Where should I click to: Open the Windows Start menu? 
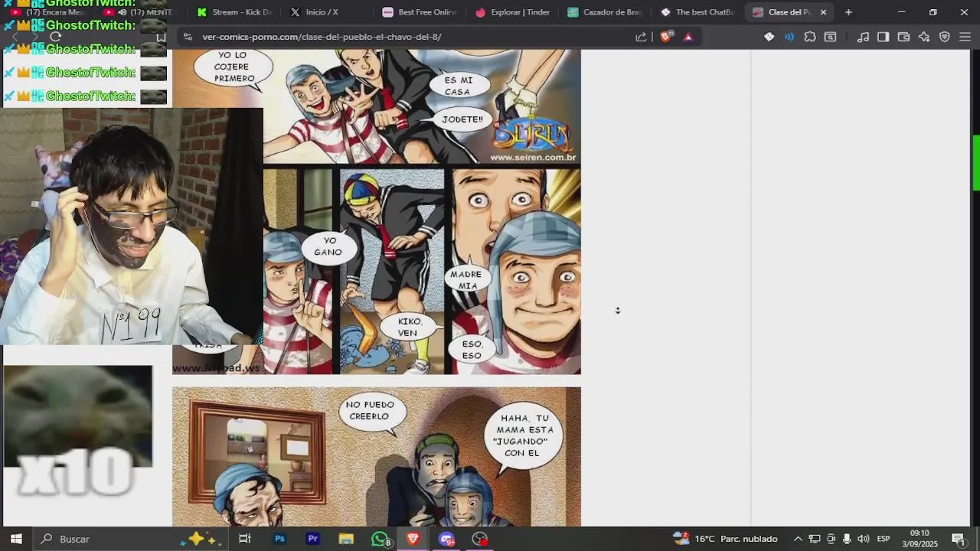click(16, 539)
